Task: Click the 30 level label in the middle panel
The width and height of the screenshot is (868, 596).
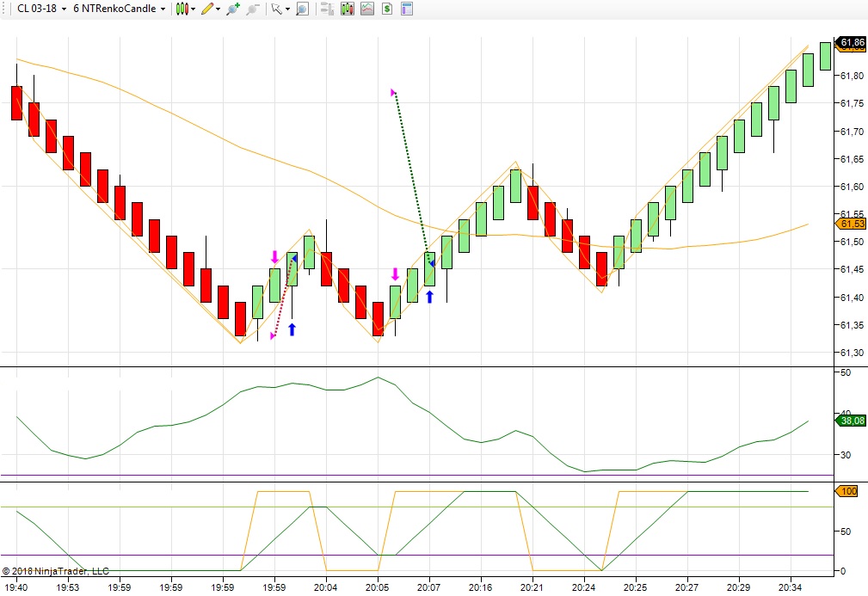Action: click(846, 454)
